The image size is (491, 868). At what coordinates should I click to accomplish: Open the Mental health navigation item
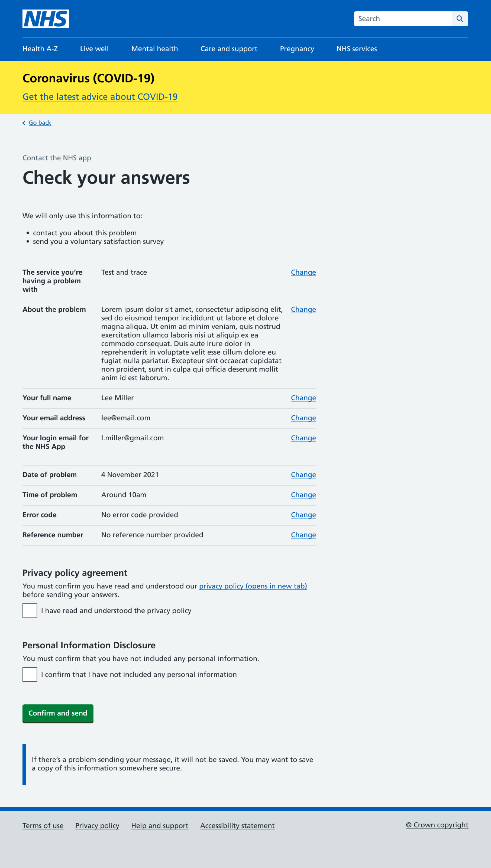[x=154, y=49]
